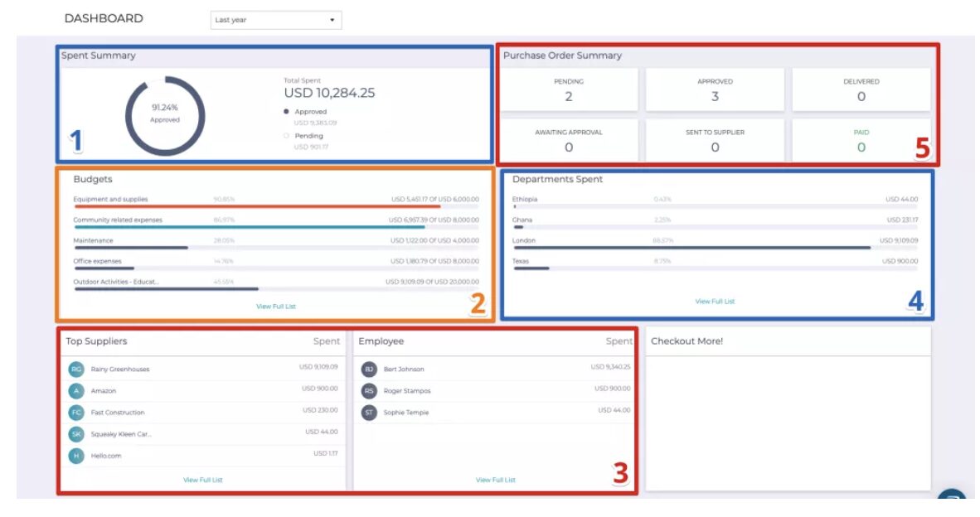Click the RS avatar for Roger Stampos
980x517 pixels.
coord(370,391)
